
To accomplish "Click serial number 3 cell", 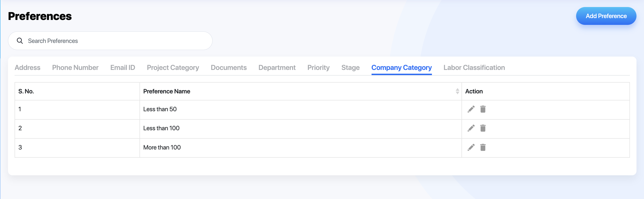I will 77,148.
